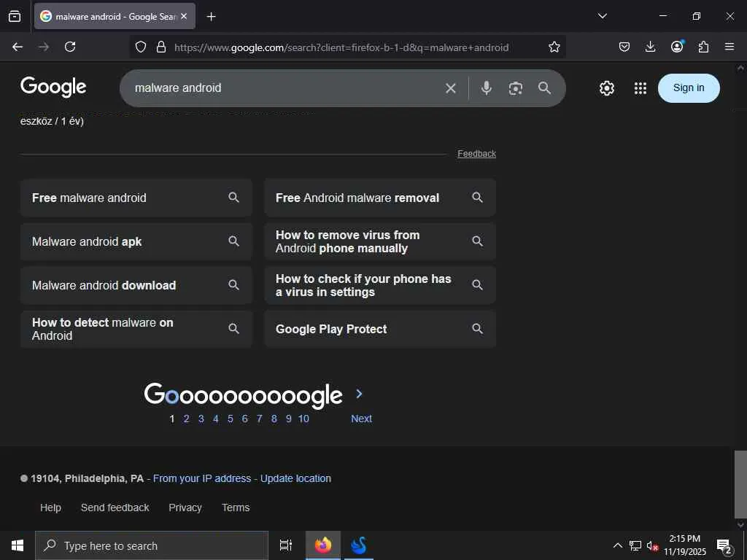This screenshot has width=747, height=560.
Task: Select How to detect malware on Android
Action: [x=136, y=329]
